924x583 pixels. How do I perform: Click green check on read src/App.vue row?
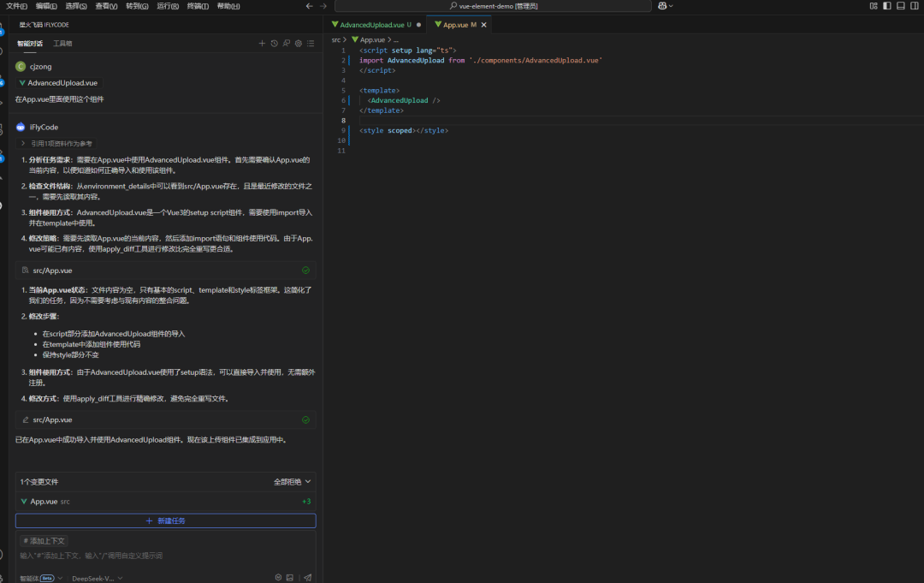coord(305,271)
